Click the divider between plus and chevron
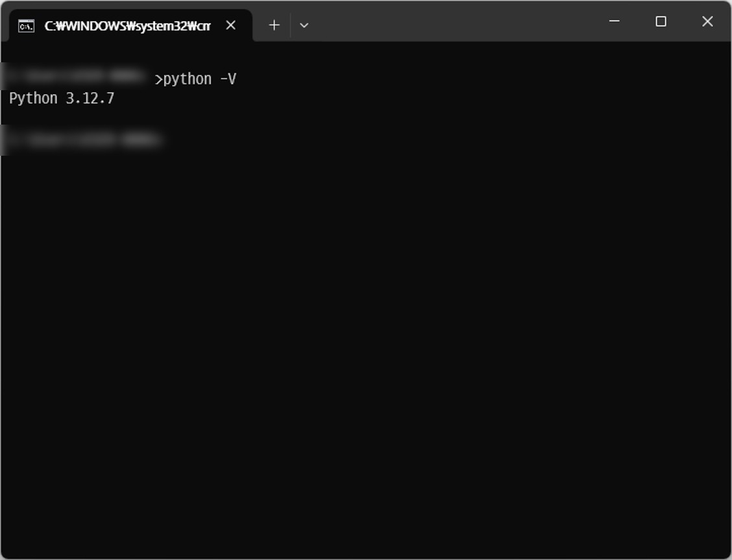The image size is (732, 560). point(290,25)
